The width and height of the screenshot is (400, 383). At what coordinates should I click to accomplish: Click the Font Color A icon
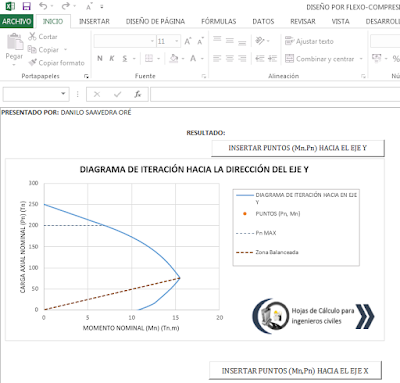coord(193,59)
